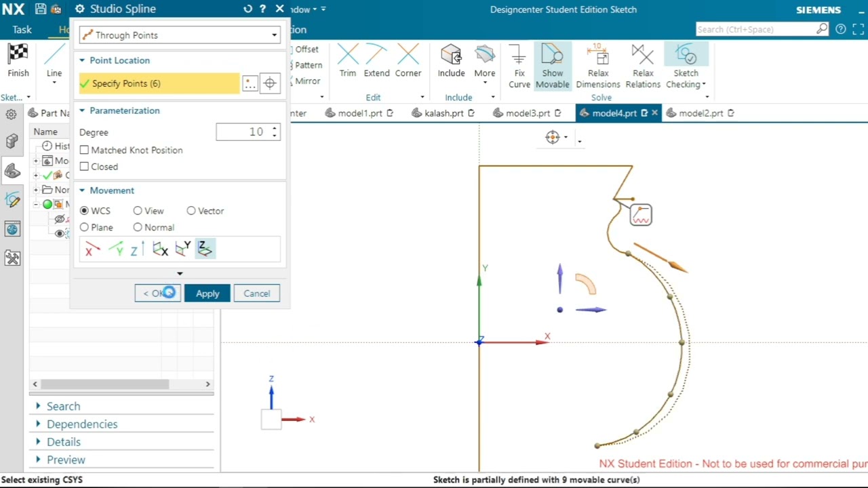This screenshot has width=868, height=488.
Task: Select Y direction movement icon
Action: [x=116, y=250]
